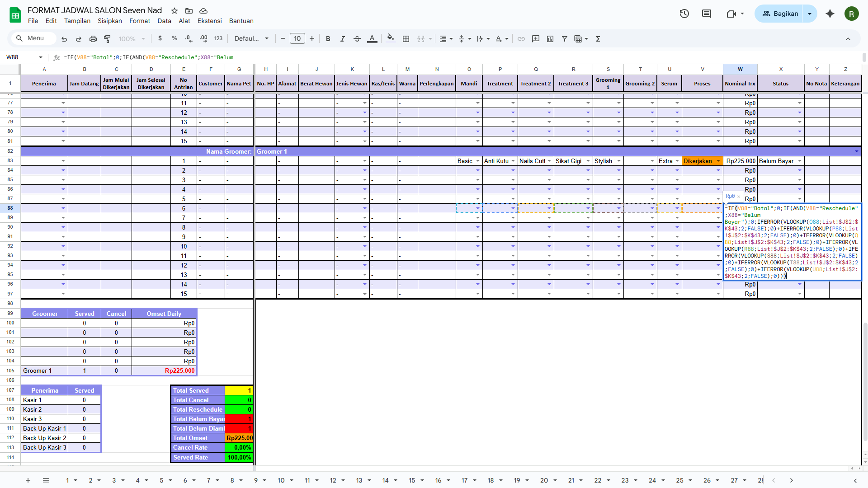Click the Bagikan share button

click(780, 14)
